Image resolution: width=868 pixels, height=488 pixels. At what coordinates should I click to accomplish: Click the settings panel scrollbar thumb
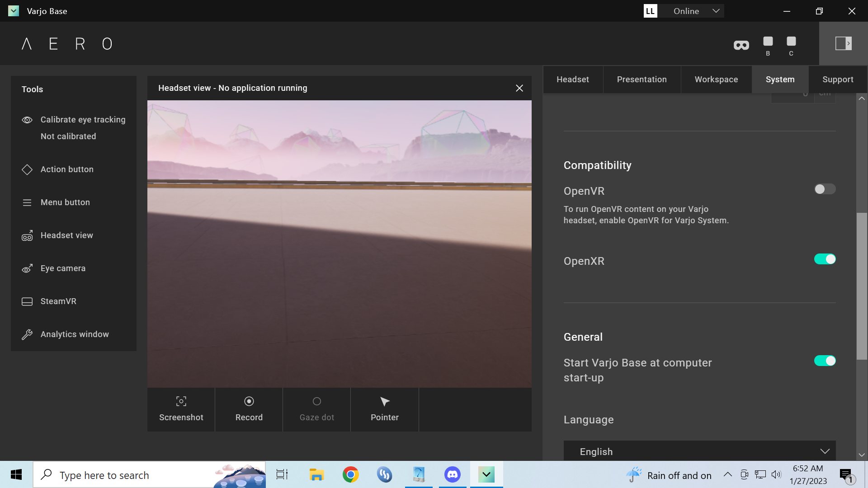pos(862,286)
